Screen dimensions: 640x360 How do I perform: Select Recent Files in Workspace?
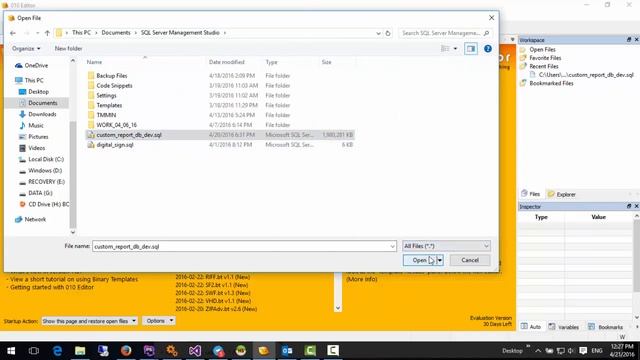click(x=543, y=66)
